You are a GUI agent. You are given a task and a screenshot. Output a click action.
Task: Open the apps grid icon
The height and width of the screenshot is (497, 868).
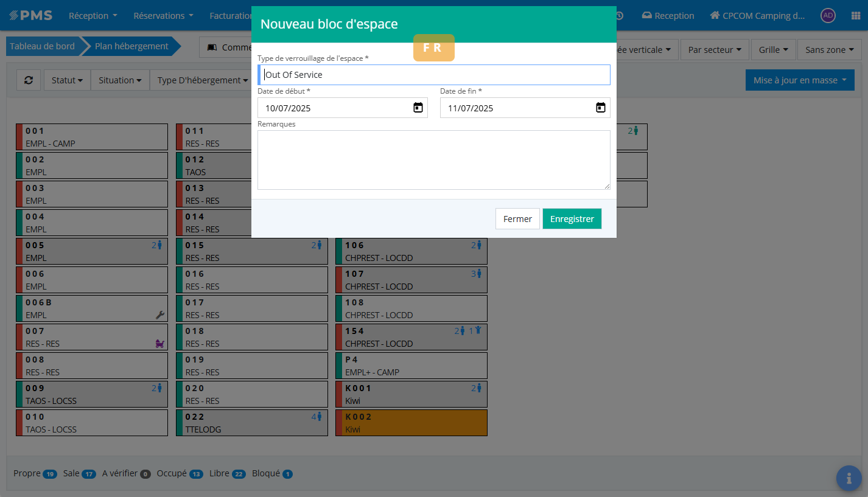tap(855, 16)
